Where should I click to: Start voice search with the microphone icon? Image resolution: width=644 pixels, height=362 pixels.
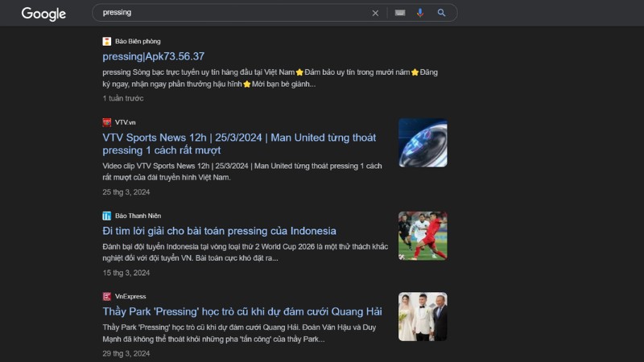click(420, 13)
